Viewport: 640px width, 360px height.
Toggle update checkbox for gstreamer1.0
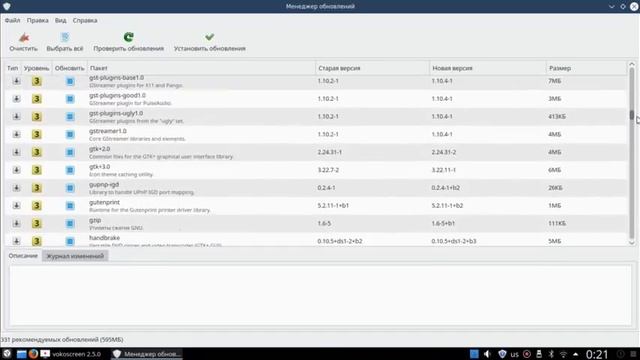point(70,134)
